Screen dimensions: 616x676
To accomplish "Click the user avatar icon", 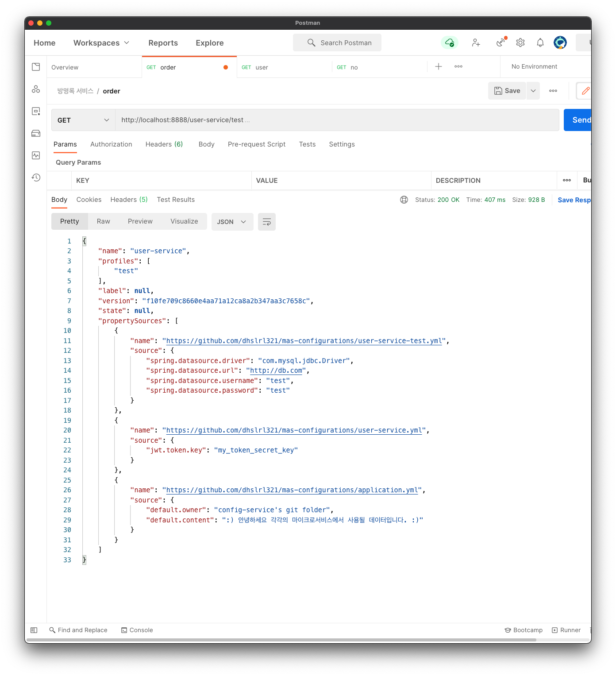I will coord(560,42).
